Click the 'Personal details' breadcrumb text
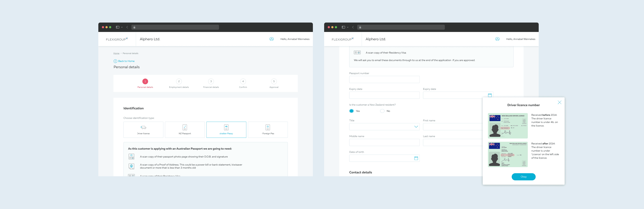644x209 pixels. (x=130, y=53)
